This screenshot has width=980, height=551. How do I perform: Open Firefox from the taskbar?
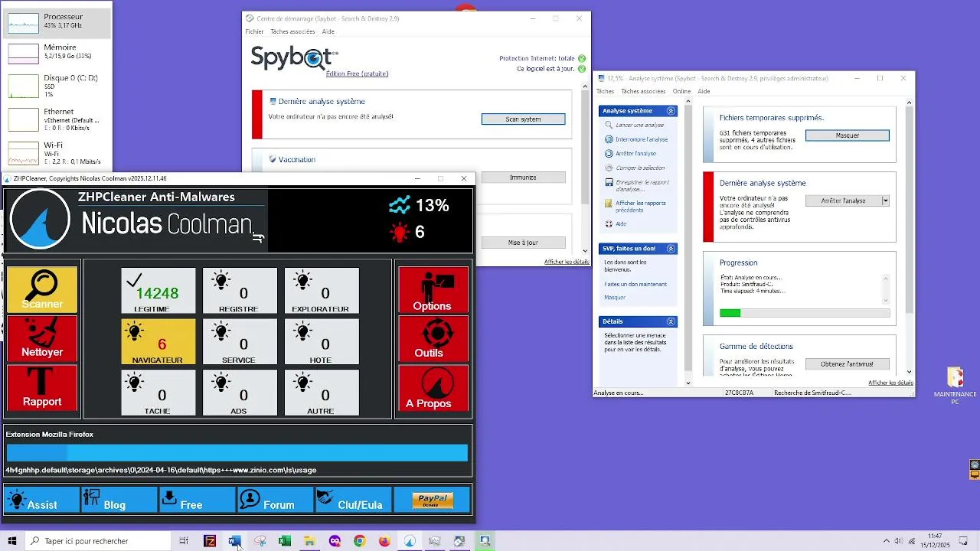[384, 541]
